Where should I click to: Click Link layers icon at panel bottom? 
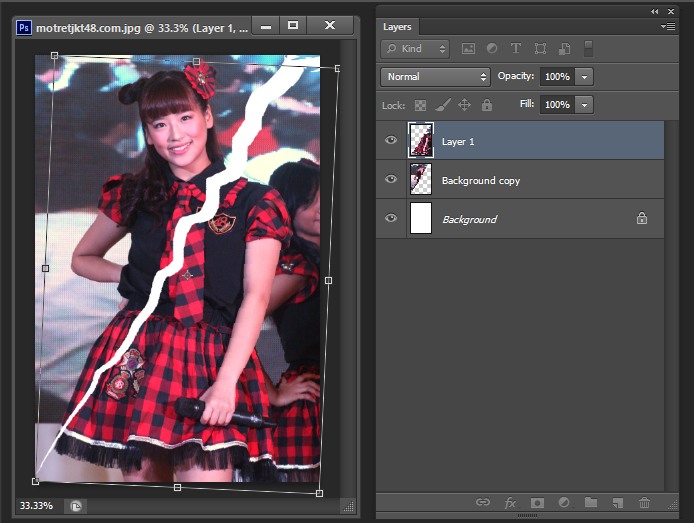(x=483, y=502)
